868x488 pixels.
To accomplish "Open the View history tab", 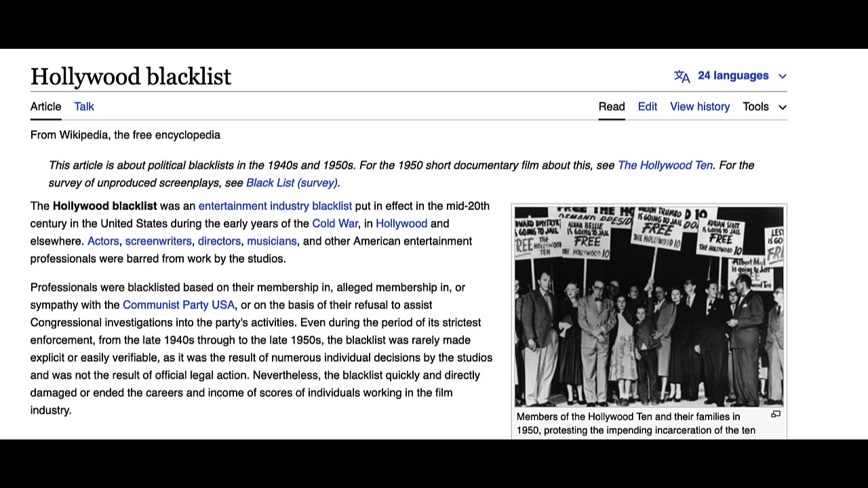I will point(700,106).
